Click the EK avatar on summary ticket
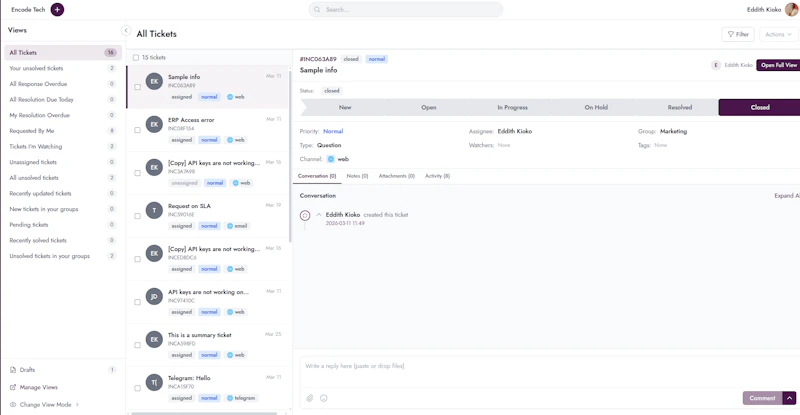The height and width of the screenshot is (415, 800). click(x=154, y=339)
